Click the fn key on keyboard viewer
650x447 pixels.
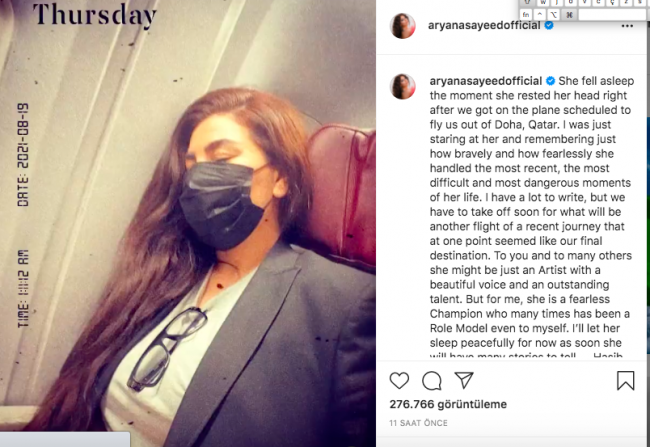[526, 15]
